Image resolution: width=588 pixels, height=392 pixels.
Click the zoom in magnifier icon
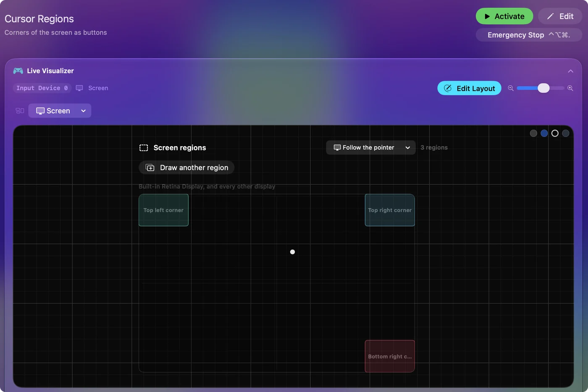570,88
